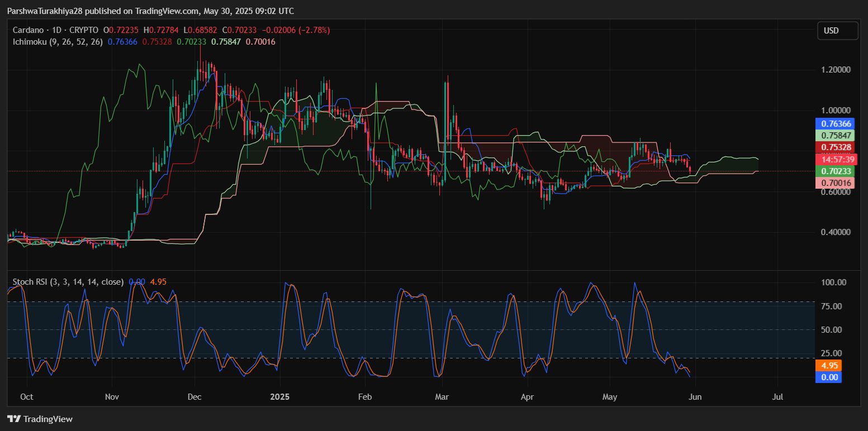Click the 2025 label on the time axis
Screen dimensions: 868x431
(279, 397)
